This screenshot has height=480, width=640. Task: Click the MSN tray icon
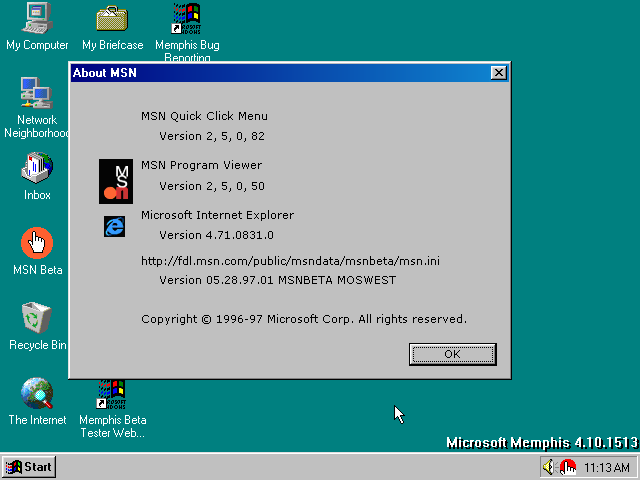(567, 467)
